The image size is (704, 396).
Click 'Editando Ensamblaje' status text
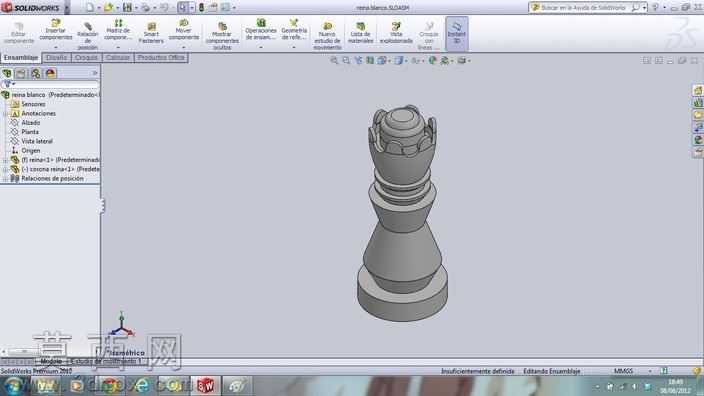[552, 371]
